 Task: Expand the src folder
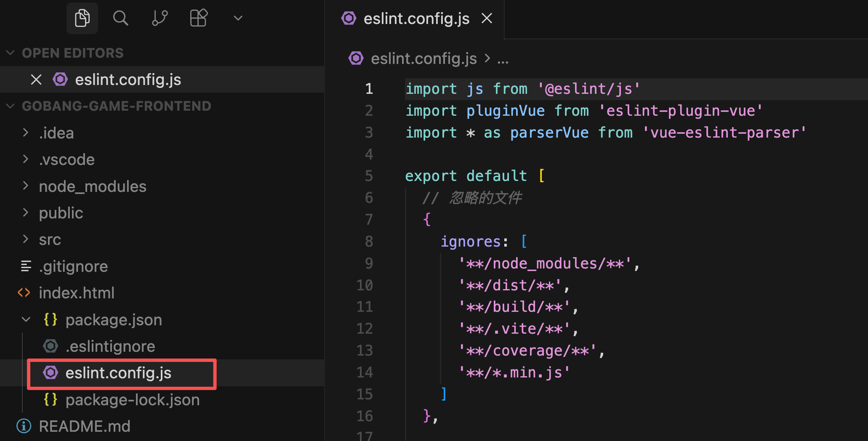pos(26,239)
